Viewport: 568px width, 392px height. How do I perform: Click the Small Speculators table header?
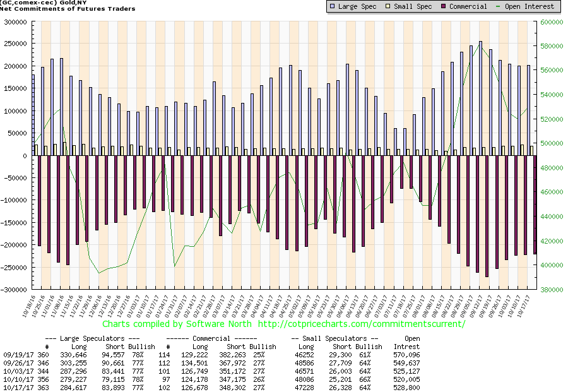coord(335,339)
